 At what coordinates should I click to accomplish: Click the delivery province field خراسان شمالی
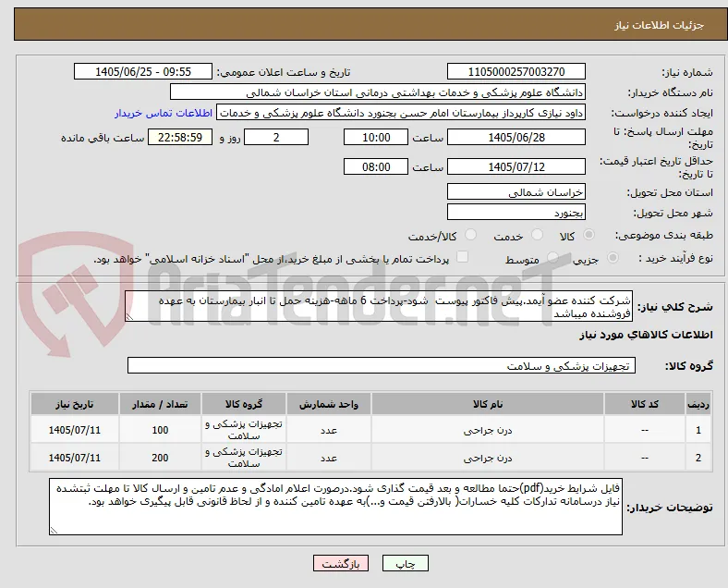[516, 191]
